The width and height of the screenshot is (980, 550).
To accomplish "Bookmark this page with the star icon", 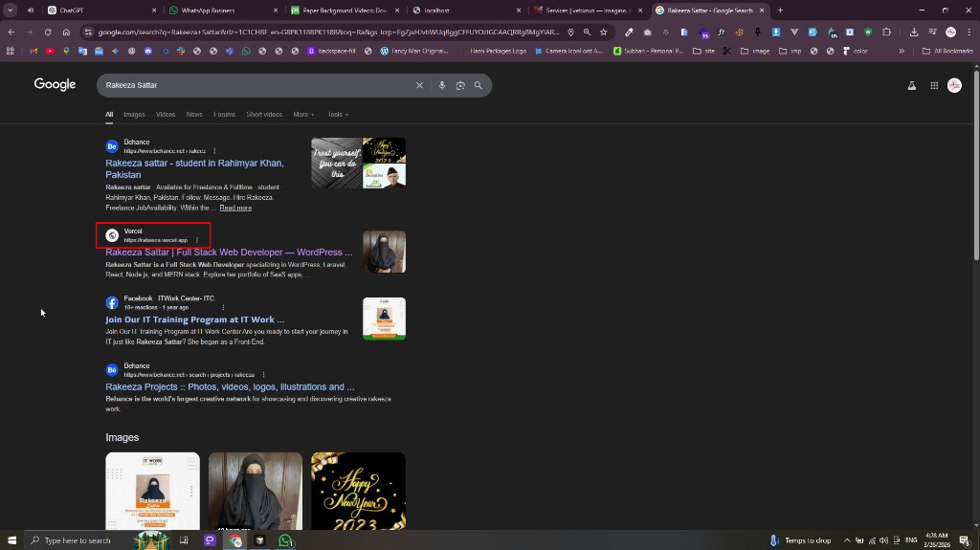I will pyautogui.click(x=604, y=32).
